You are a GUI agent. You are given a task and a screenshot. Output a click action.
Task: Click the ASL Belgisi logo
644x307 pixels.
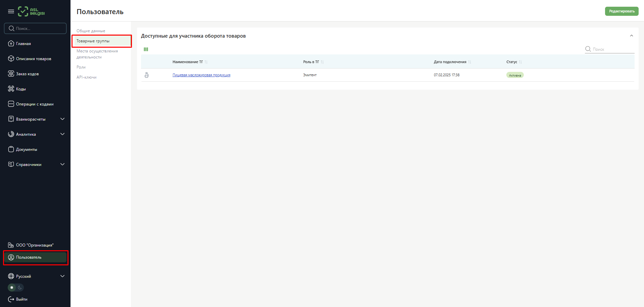31,11
